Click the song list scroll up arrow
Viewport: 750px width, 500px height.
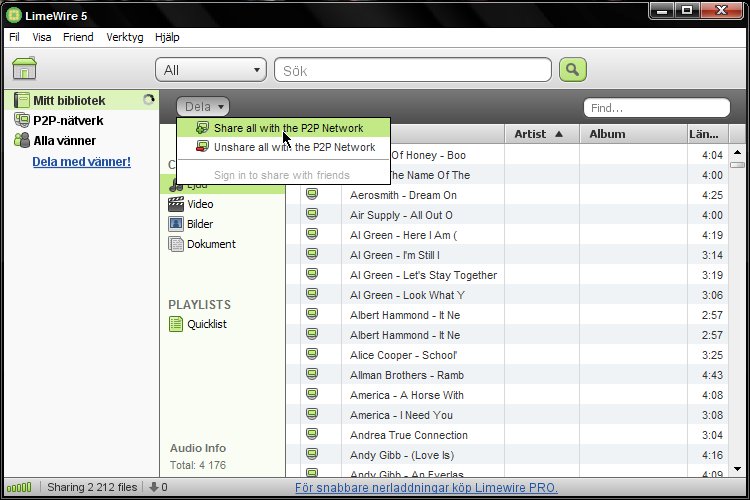tap(737, 152)
